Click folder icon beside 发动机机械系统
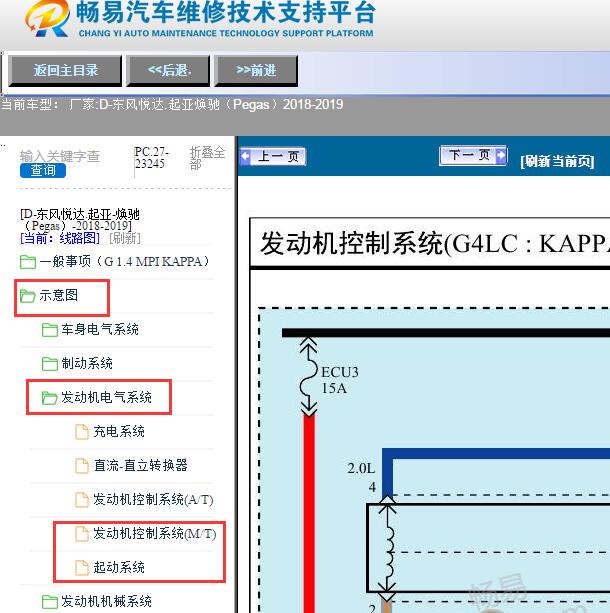 click(x=50, y=602)
